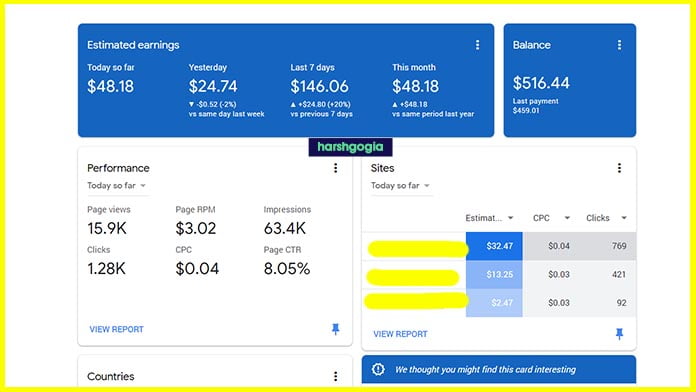Expand Sites 'Today so far' period dropdown
The width and height of the screenshot is (696, 392).
click(x=400, y=186)
